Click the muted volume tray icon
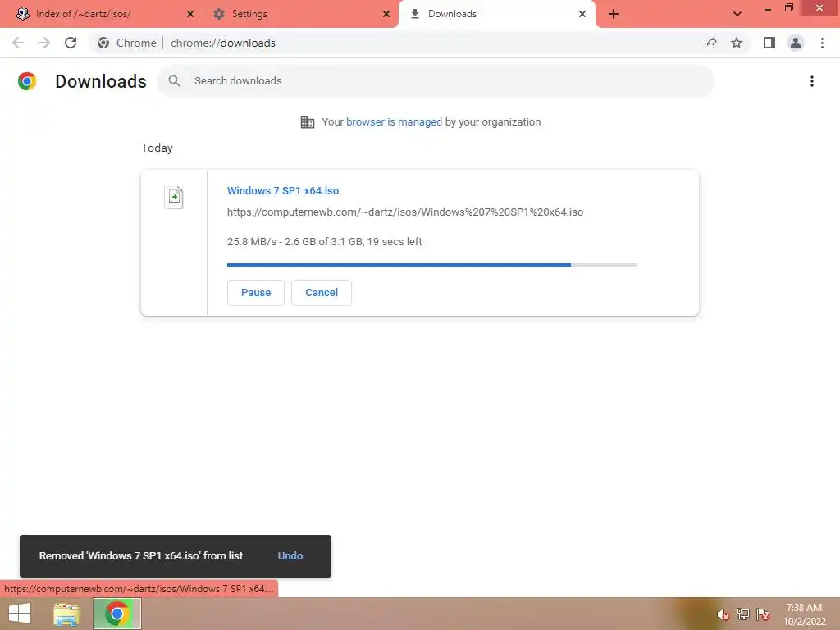The width and height of the screenshot is (840, 630). [724, 614]
